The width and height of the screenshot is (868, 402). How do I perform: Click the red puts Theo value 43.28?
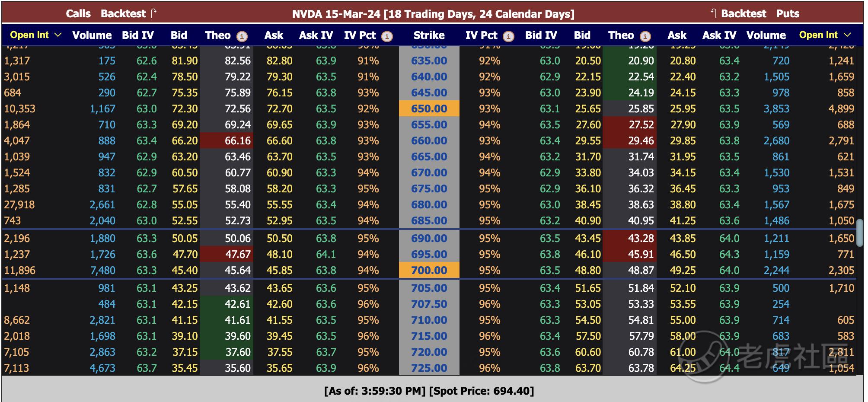630,239
